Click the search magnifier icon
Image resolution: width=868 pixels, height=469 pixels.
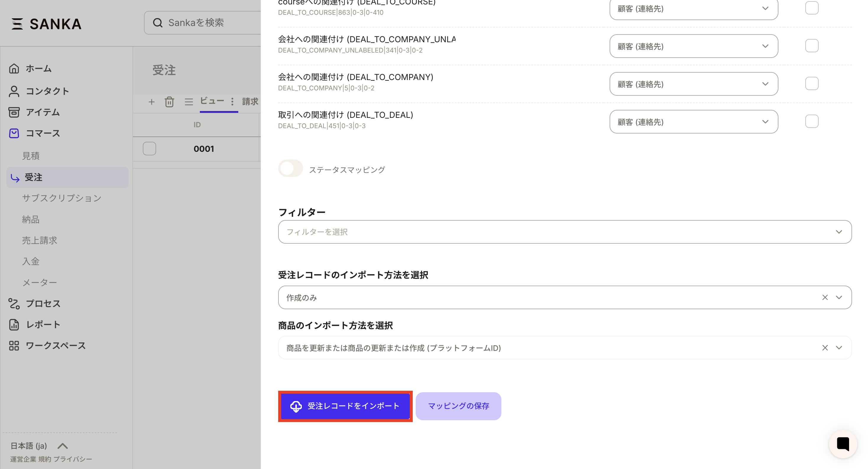pyautogui.click(x=157, y=22)
